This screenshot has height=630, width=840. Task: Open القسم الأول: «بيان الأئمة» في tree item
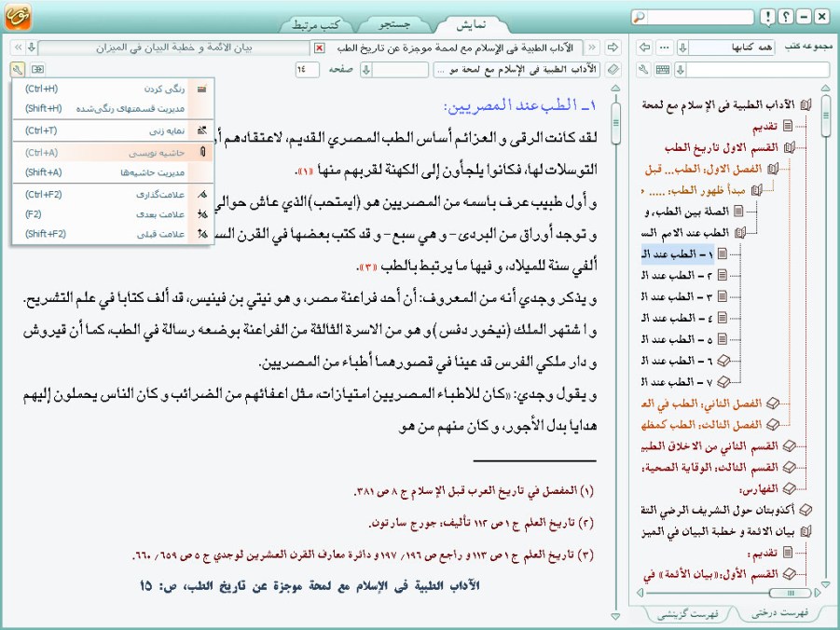710,574
